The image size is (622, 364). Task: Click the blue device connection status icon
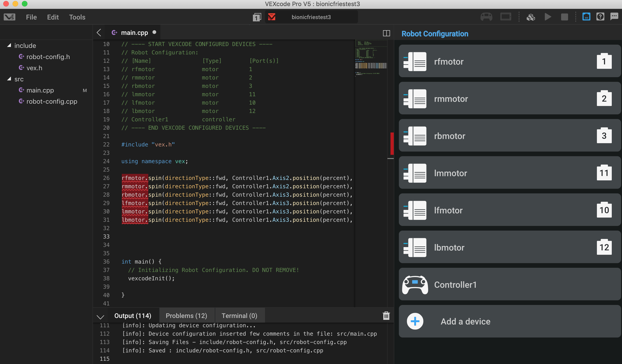point(586,17)
